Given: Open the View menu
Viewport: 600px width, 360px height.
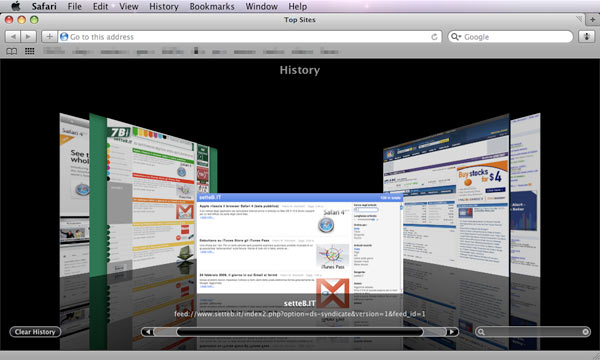Looking at the screenshot, I should [129, 6].
